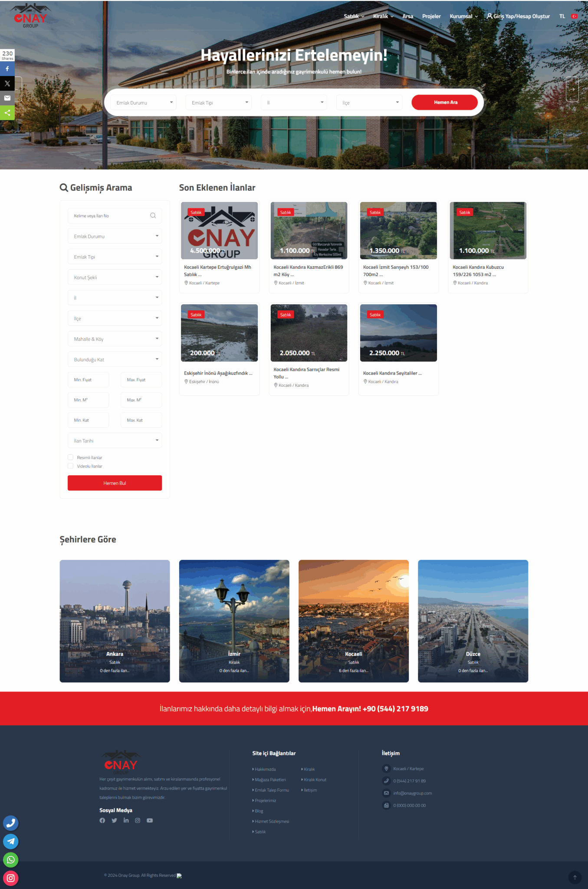
Task: Click the Onay Group header logo
Action: click(30, 16)
